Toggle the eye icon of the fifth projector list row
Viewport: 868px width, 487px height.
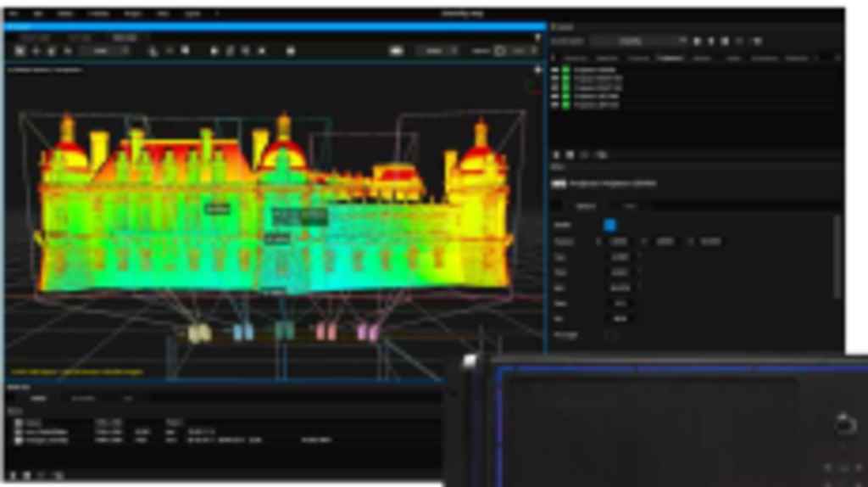554,104
